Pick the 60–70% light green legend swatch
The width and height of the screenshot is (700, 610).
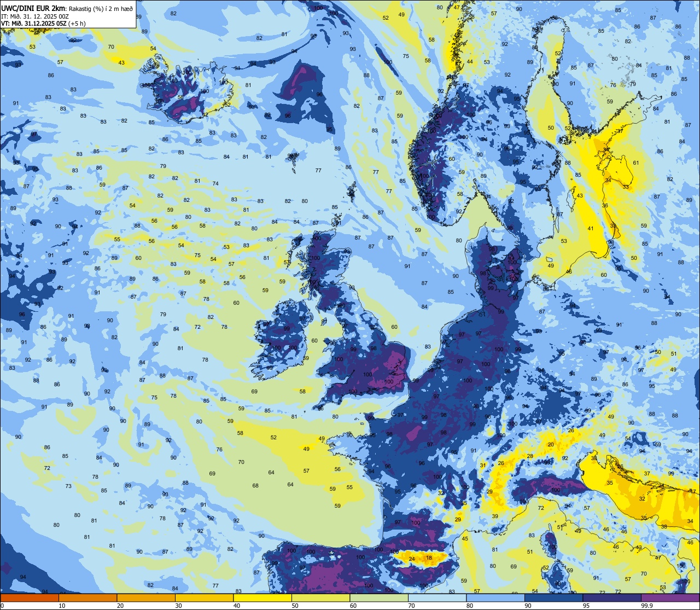tap(379, 597)
